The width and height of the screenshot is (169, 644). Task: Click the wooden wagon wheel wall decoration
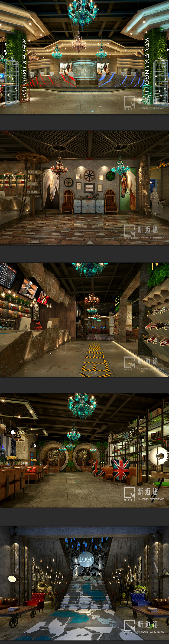pyautogui.click(x=89, y=175)
